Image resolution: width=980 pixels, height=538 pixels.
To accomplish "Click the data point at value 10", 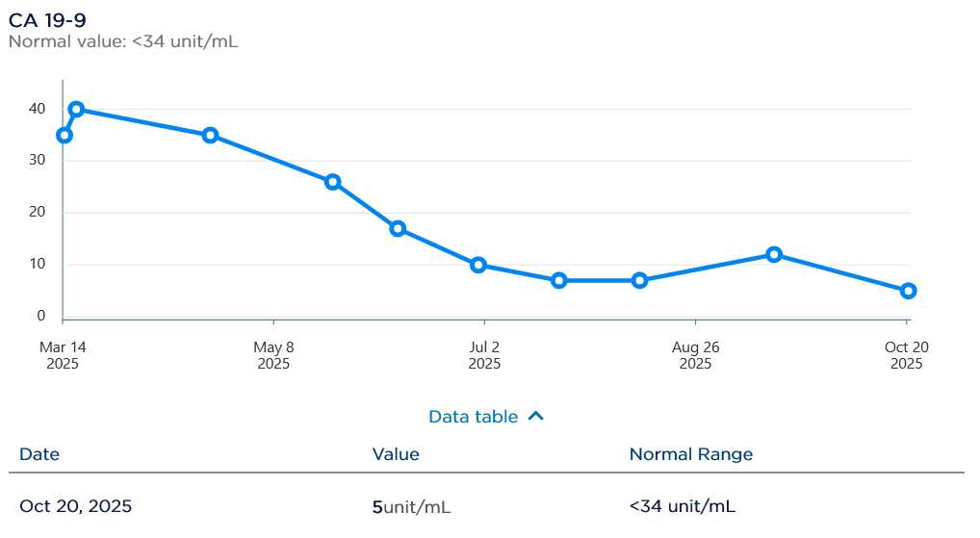I will pos(478,266).
